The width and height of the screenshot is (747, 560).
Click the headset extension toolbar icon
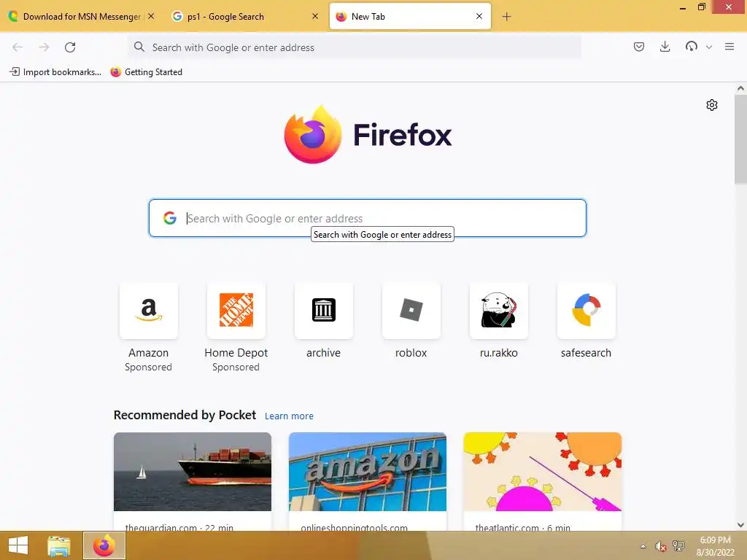pos(692,47)
